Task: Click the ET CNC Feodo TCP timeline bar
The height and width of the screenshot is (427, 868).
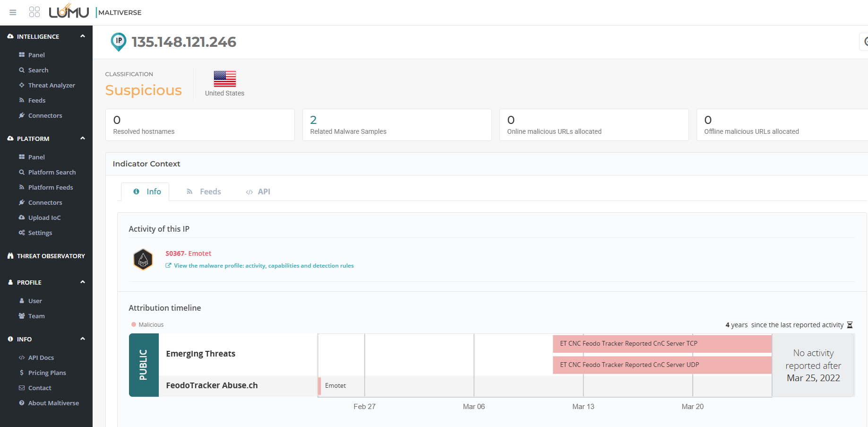Action: [x=662, y=344]
